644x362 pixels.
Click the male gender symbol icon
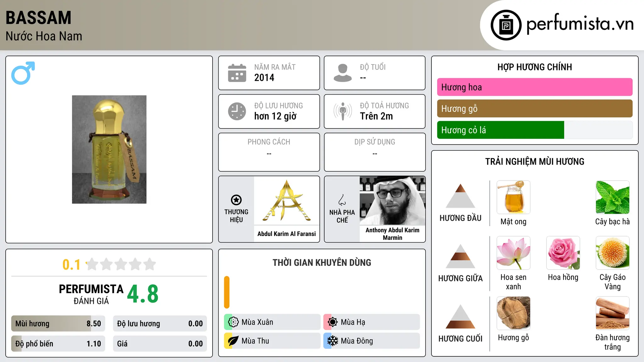23,73
